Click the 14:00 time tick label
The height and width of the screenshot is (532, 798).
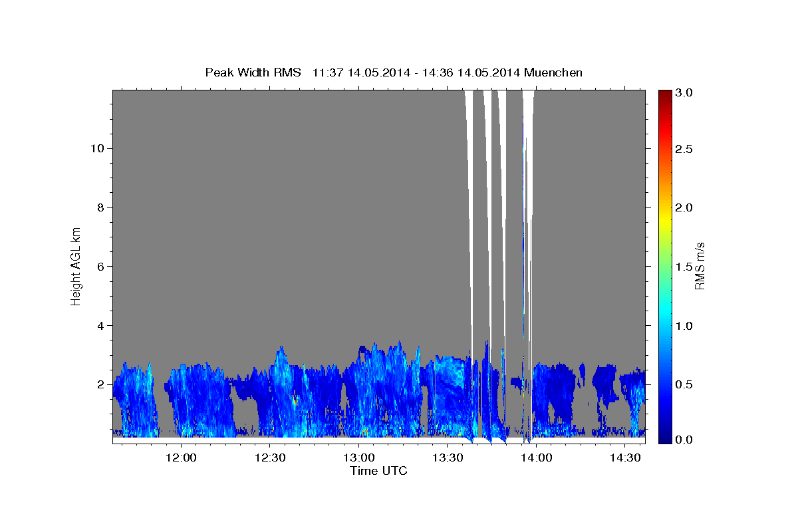(x=536, y=458)
